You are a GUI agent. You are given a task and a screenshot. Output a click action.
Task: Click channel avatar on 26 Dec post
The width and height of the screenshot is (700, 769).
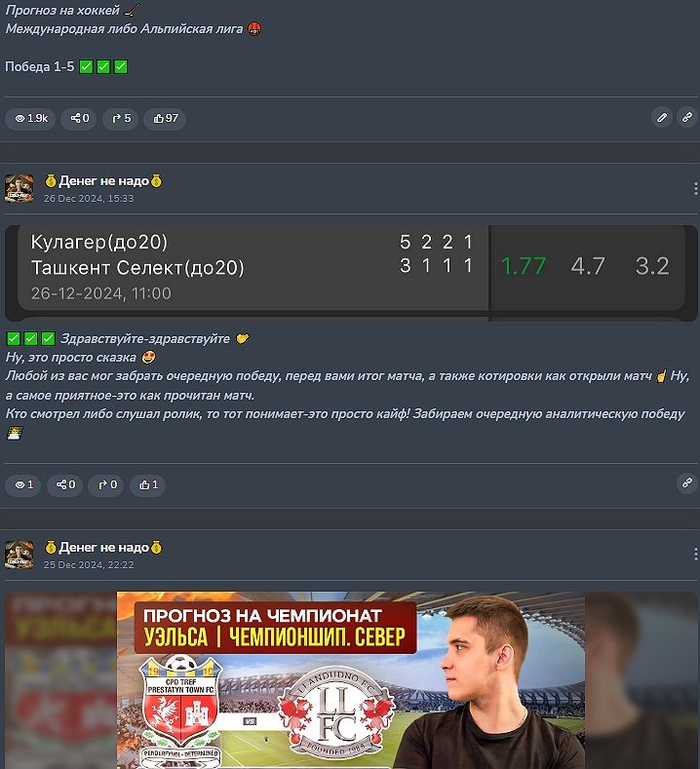tap(19, 188)
